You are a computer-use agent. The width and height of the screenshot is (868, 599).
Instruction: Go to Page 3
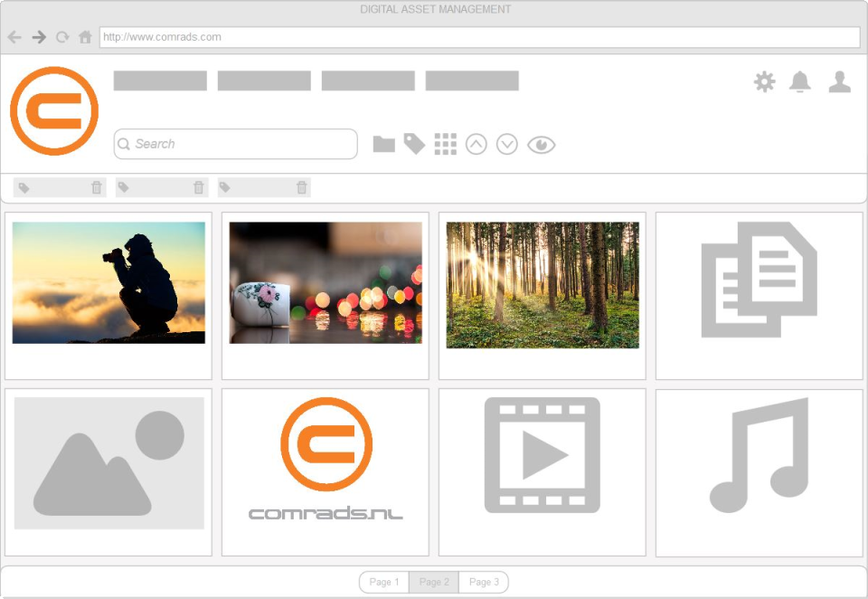pyautogui.click(x=484, y=582)
